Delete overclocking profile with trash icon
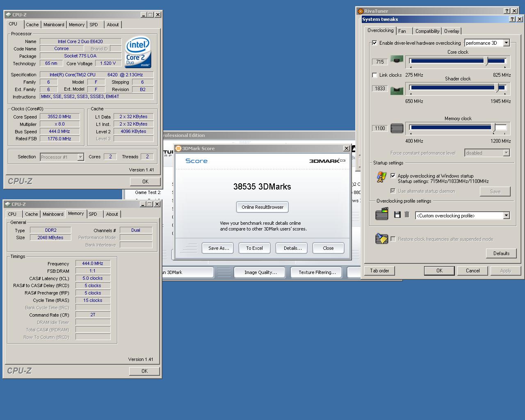 (407, 215)
